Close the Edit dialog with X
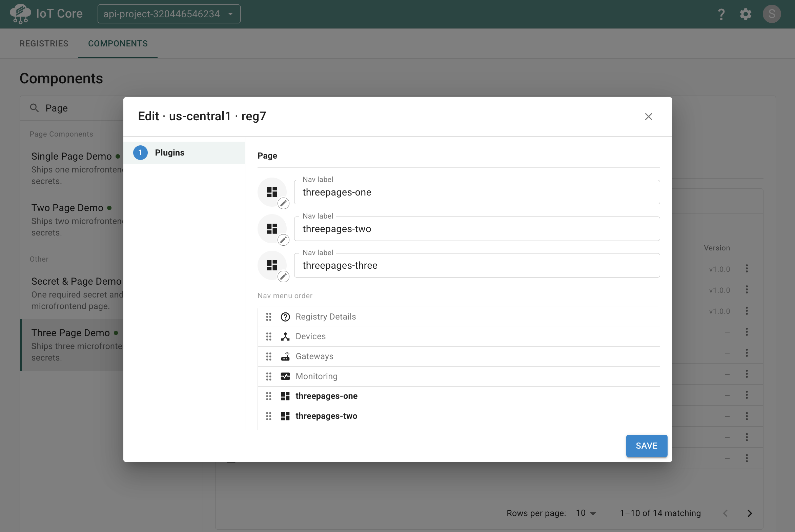Image resolution: width=795 pixels, height=532 pixels. [648, 117]
